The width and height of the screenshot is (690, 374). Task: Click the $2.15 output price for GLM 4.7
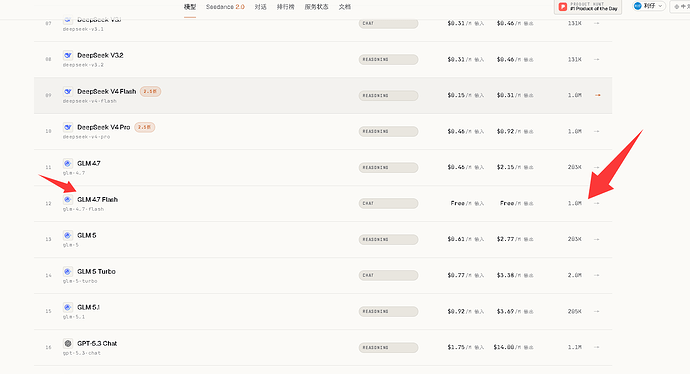point(505,167)
